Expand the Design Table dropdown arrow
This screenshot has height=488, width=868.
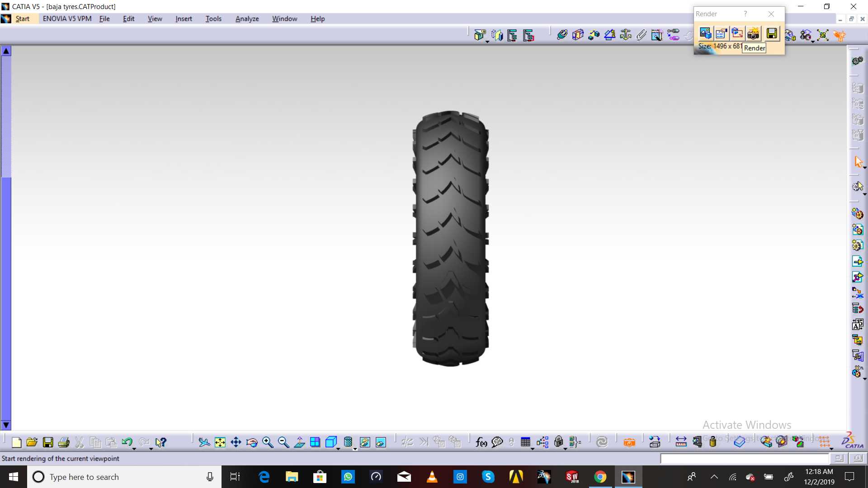click(533, 449)
